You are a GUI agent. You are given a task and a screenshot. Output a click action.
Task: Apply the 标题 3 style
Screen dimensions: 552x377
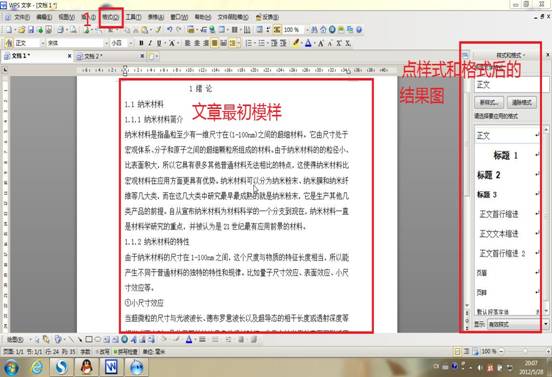click(507, 194)
